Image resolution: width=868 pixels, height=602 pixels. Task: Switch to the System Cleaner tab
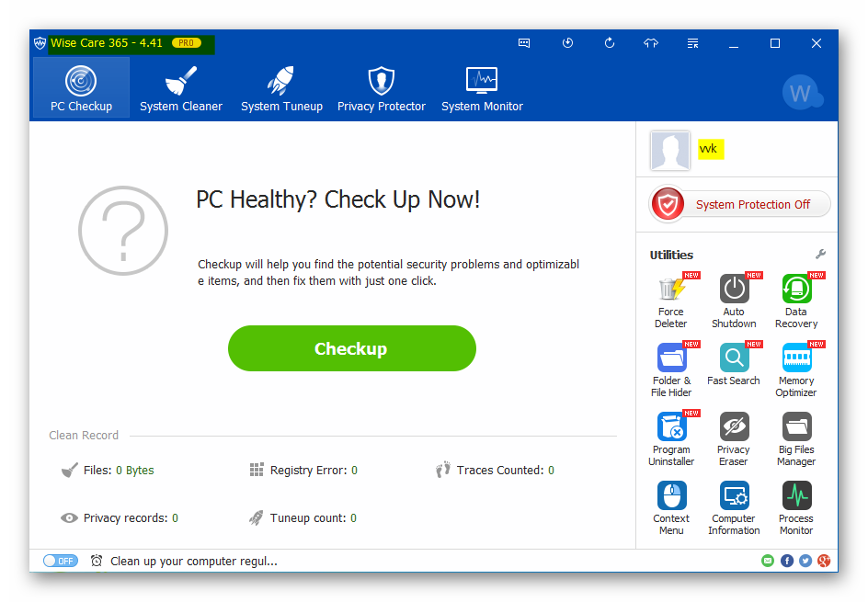(x=181, y=88)
